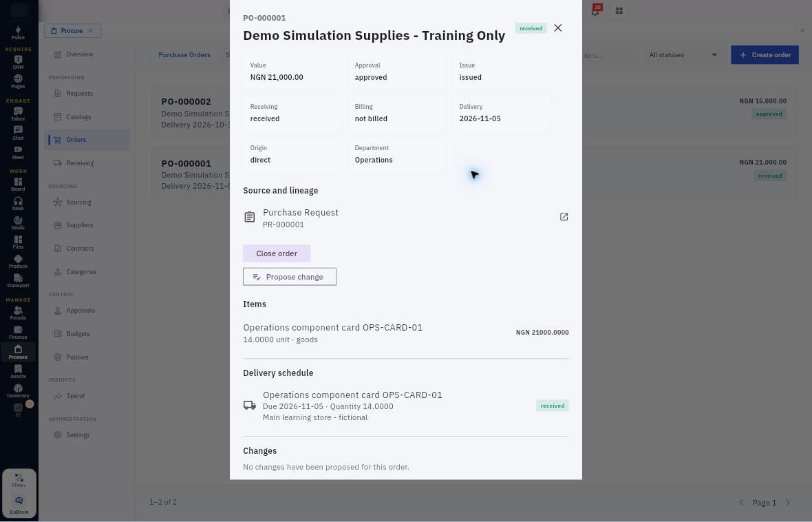Open the Chat module icon
This screenshot has width=812, height=522.
18,133
